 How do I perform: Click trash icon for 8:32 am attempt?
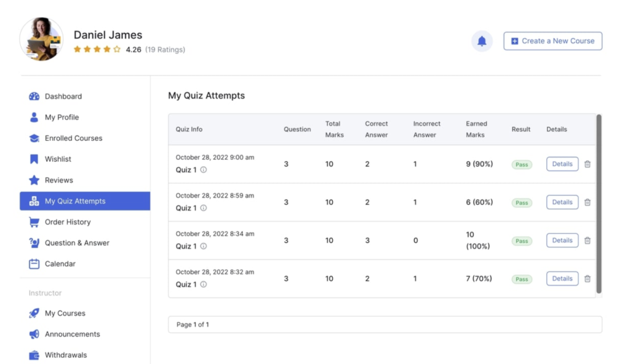tap(588, 279)
